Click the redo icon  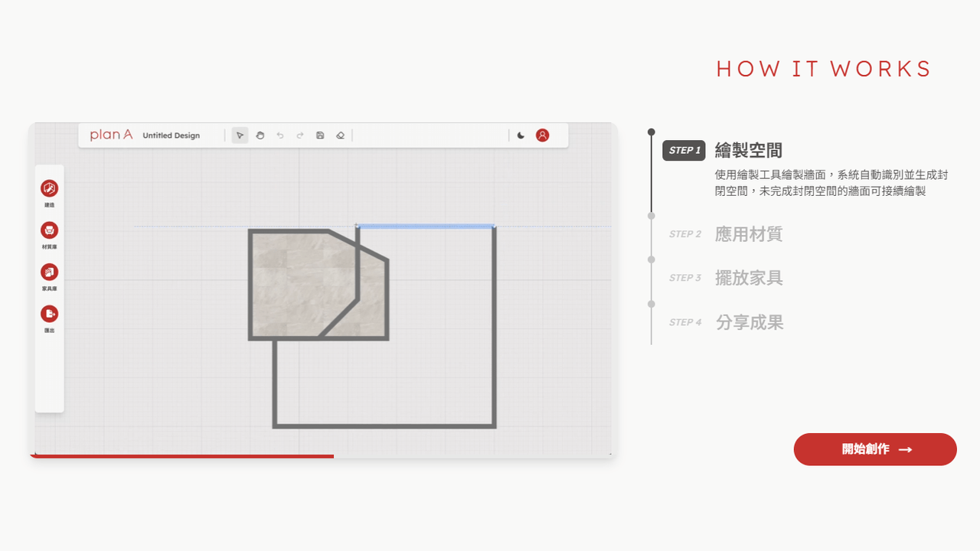click(x=300, y=135)
